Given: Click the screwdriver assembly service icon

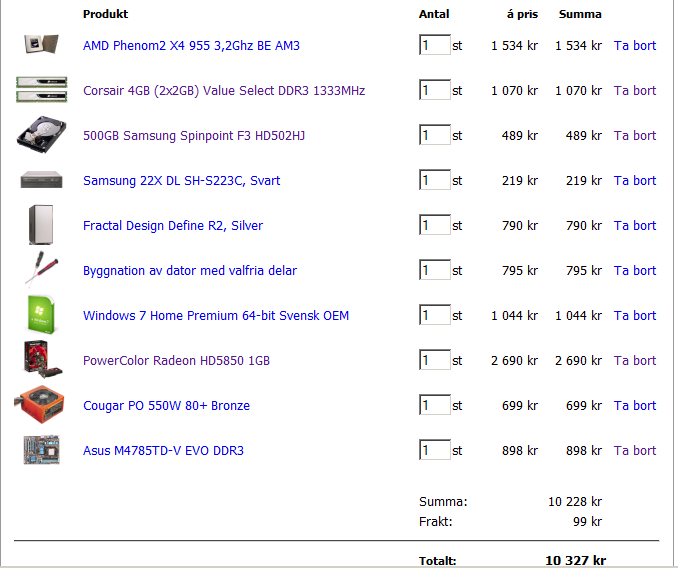Looking at the screenshot, I should [42, 269].
